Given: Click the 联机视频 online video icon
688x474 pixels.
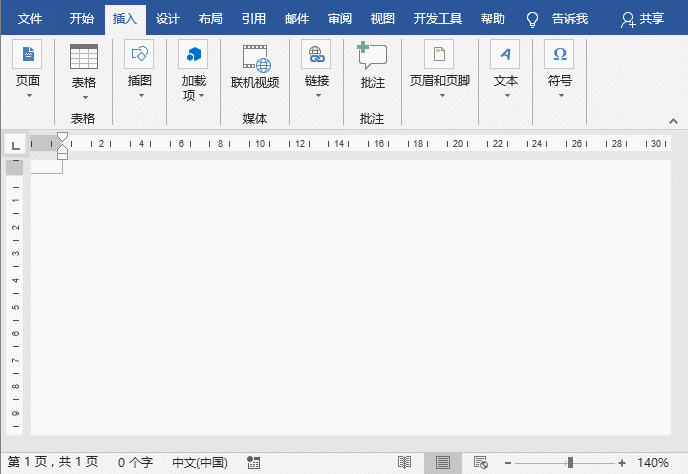Looking at the screenshot, I should [x=255, y=58].
